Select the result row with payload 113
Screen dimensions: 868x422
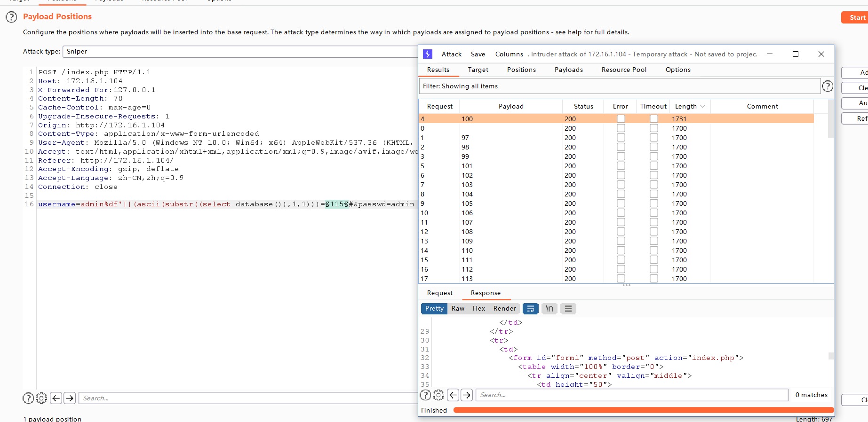click(616, 279)
